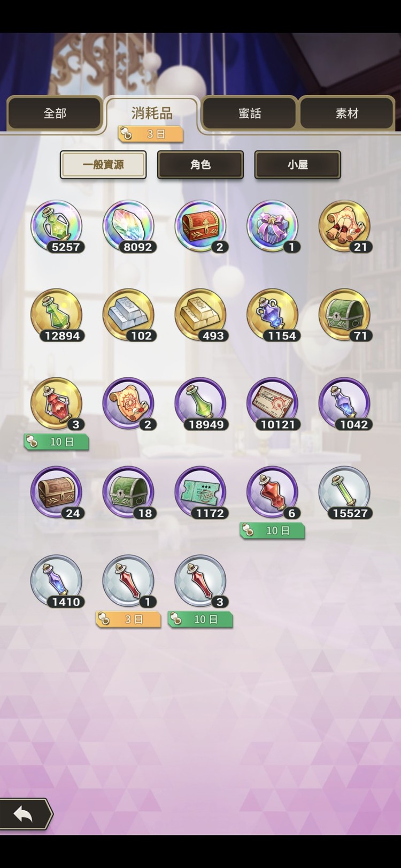Tap the silver blue potion with 1410
Viewport: 401px width, 868px height.
click(56, 582)
